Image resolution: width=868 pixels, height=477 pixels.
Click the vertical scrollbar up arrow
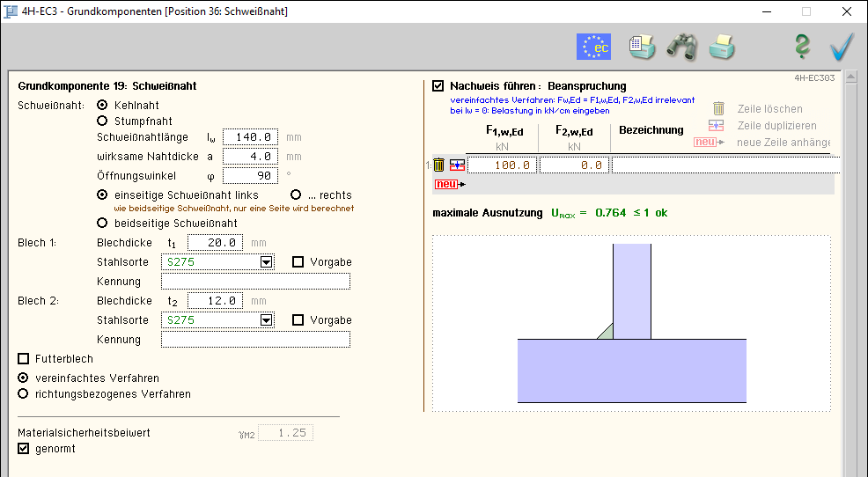click(850, 77)
